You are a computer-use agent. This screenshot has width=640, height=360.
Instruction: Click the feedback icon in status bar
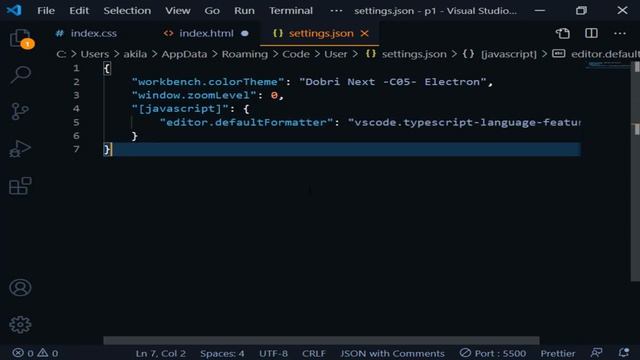[597, 353]
